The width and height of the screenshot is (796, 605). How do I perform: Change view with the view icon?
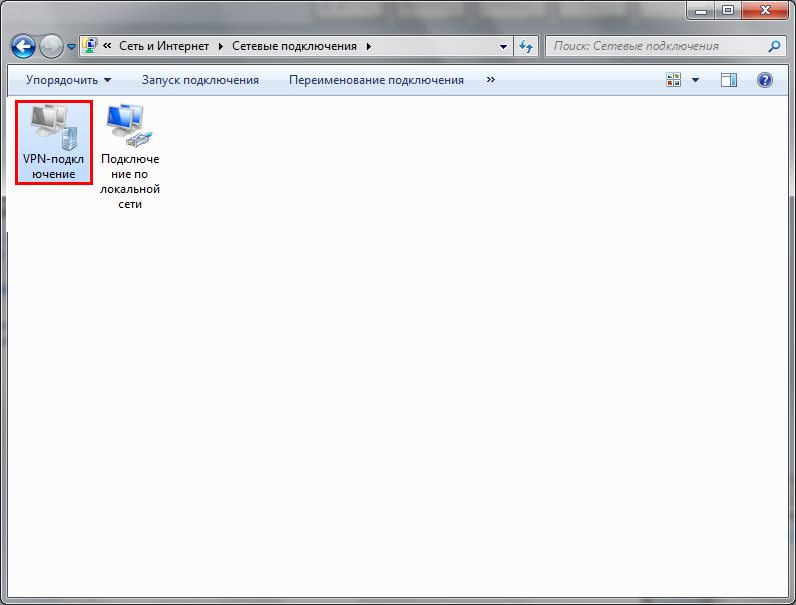pos(674,80)
